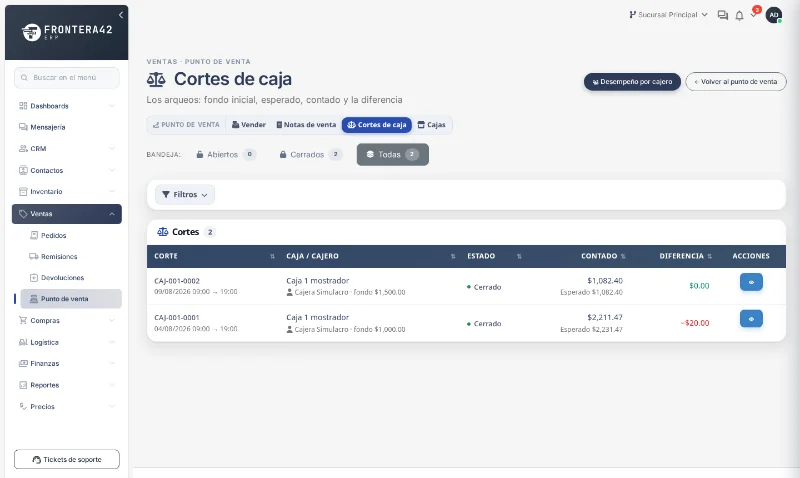View details of corte CAJ-001-0002
The image size is (800, 478).
pyautogui.click(x=751, y=282)
